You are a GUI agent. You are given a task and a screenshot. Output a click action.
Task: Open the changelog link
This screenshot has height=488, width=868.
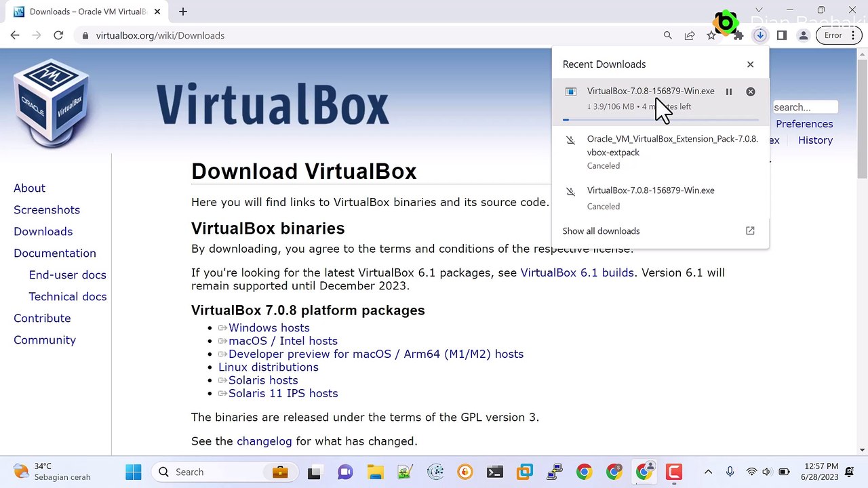click(264, 441)
